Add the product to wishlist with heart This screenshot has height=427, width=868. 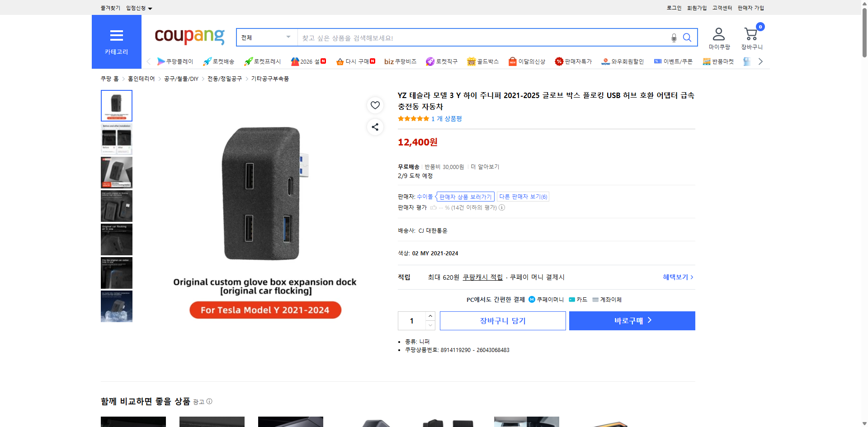(375, 105)
